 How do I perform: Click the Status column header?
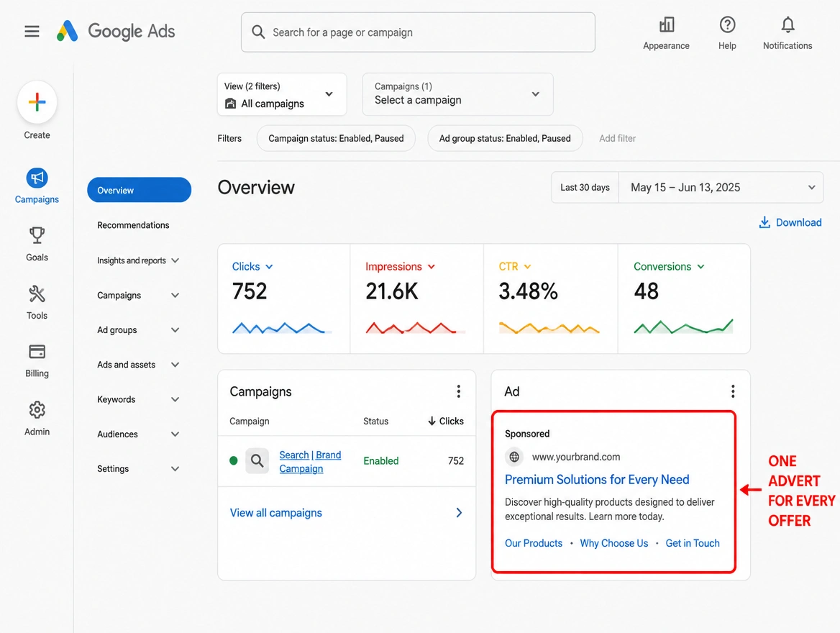pyautogui.click(x=375, y=422)
